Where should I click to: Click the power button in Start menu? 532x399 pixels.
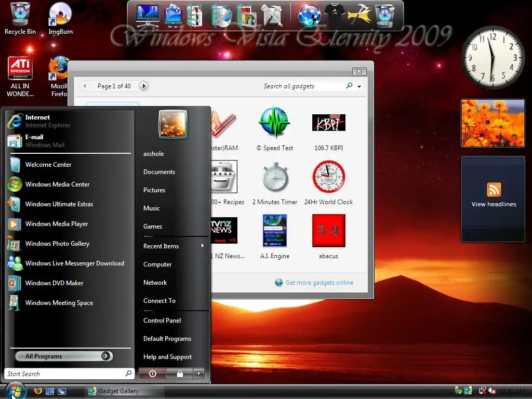152,374
